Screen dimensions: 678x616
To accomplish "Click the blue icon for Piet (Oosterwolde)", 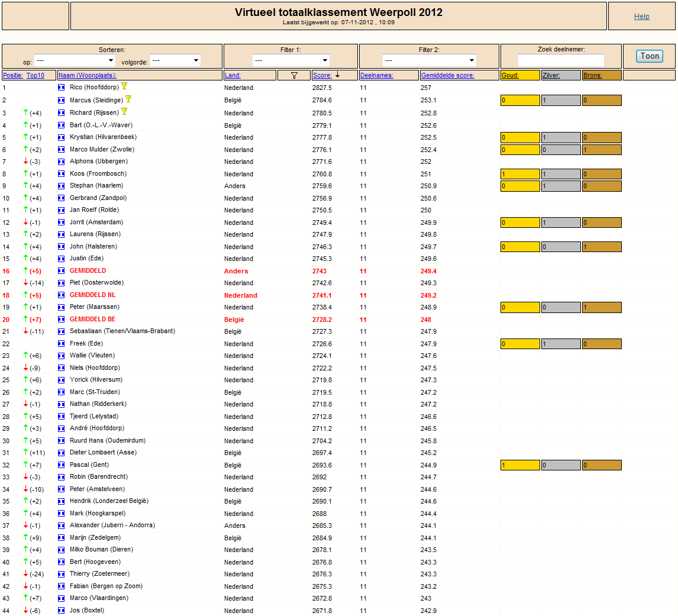I will [x=62, y=283].
